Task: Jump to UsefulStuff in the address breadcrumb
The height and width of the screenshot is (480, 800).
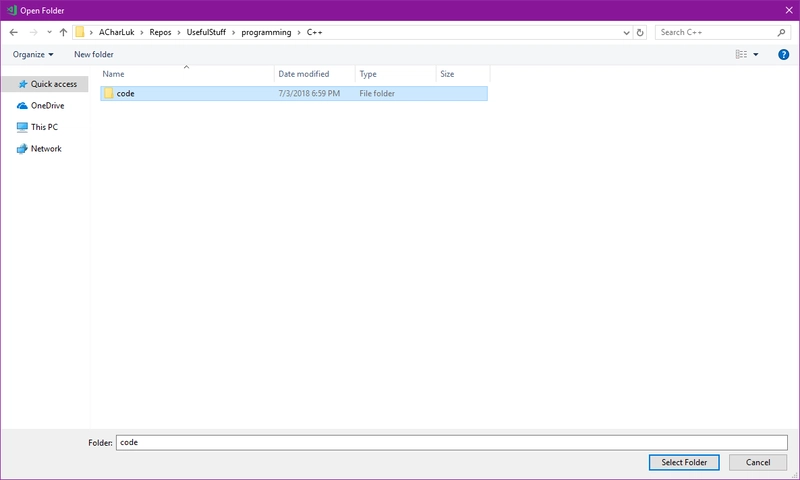Action: coord(207,32)
